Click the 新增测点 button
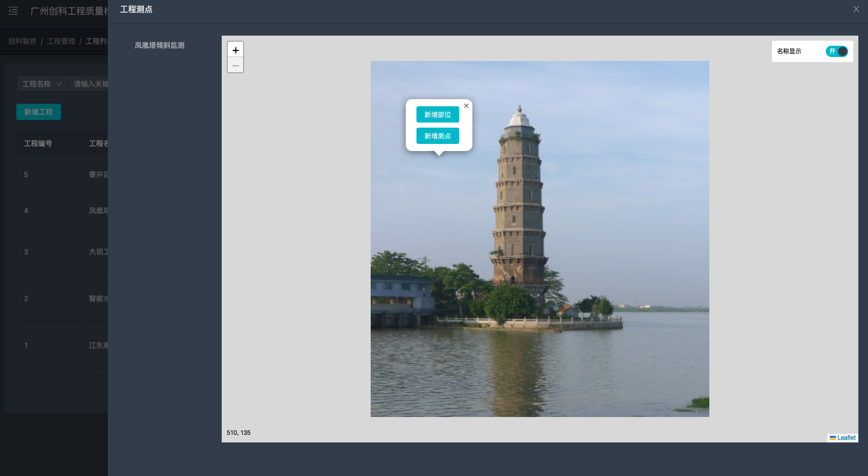 coord(437,136)
